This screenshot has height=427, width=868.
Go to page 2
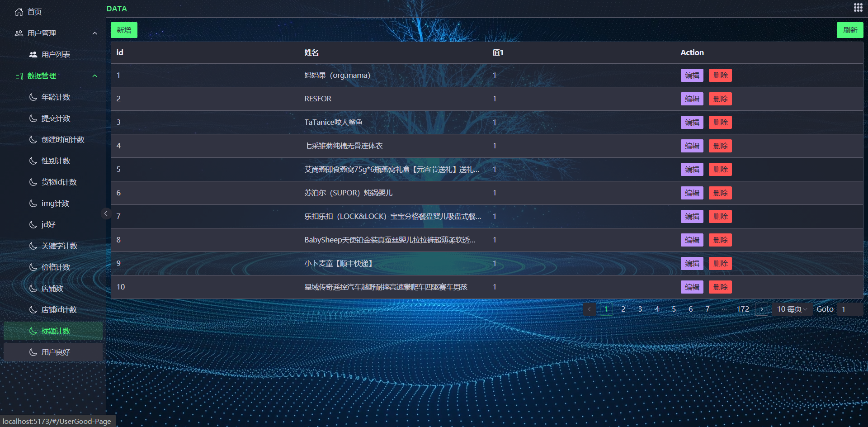tap(623, 309)
